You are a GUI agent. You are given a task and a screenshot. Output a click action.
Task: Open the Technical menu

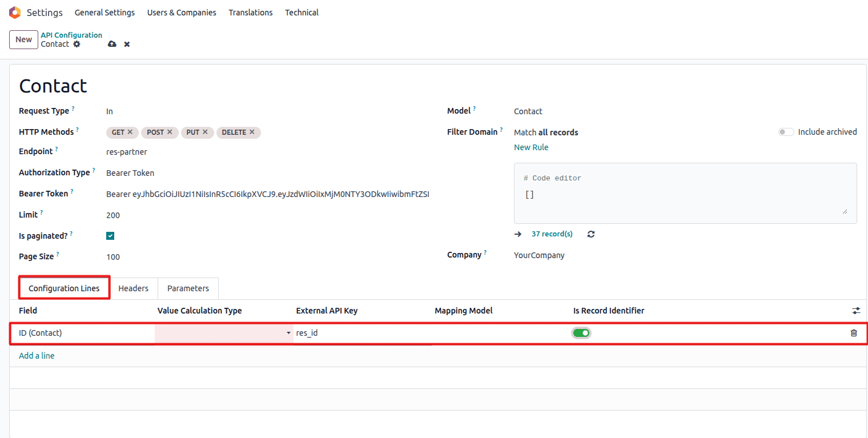click(x=302, y=13)
